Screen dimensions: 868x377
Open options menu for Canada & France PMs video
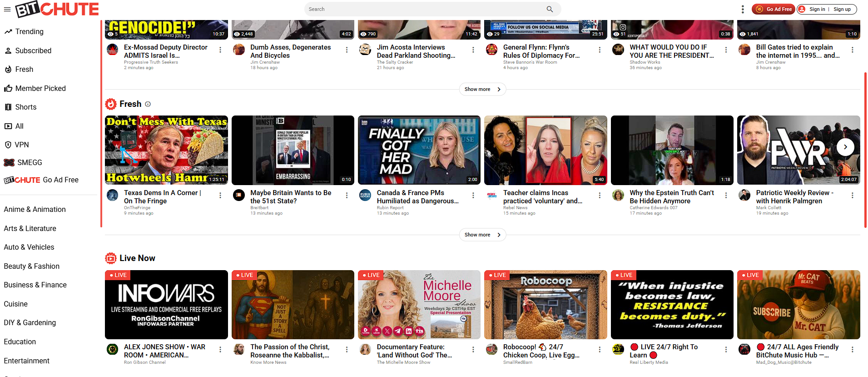click(x=473, y=196)
